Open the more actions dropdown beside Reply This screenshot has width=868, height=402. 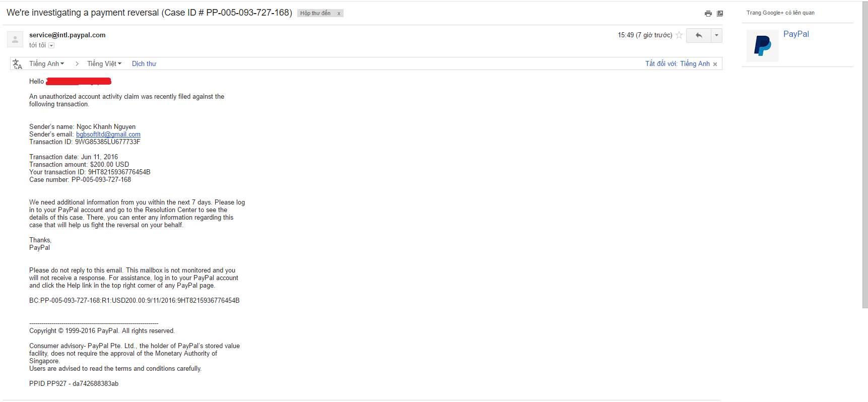[716, 35]
